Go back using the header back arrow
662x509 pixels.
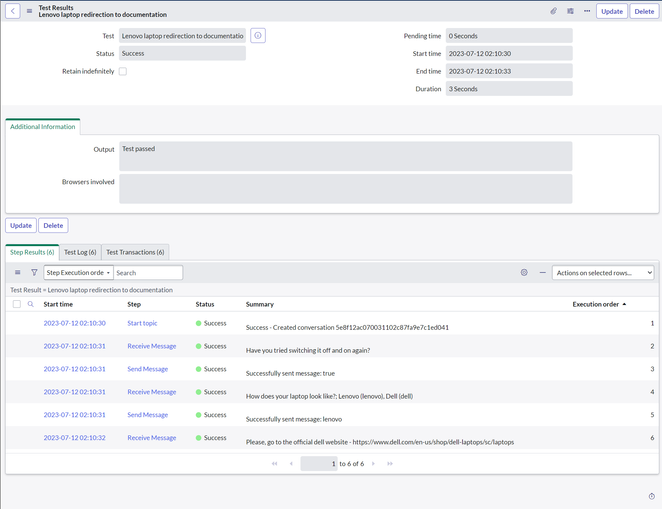point(13,11)
